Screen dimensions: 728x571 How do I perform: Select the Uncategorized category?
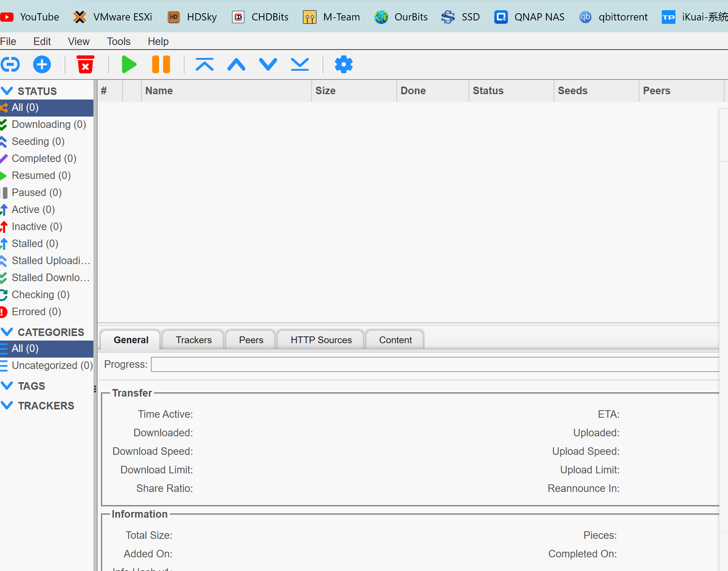(x=52, y=365)
